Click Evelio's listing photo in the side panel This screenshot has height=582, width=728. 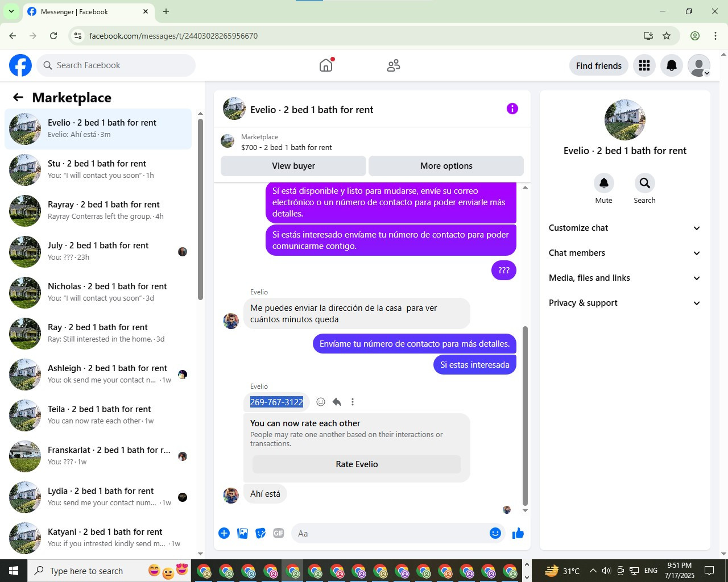click(x=625, y=120)
